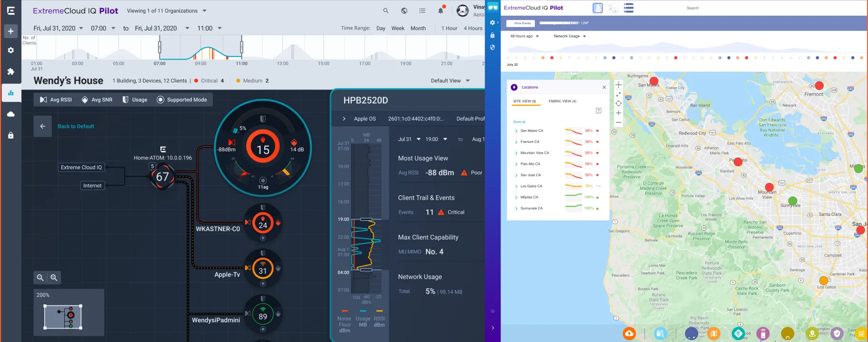Click the 11:00 timeline range handle
The width and height of the screenshot is (868, 342).
242,47
